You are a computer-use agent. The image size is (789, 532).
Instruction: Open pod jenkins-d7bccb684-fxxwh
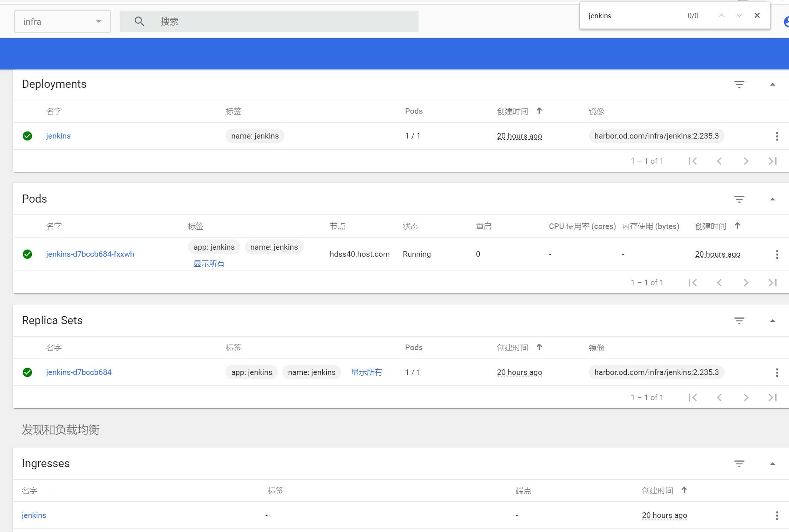[90, 254]
